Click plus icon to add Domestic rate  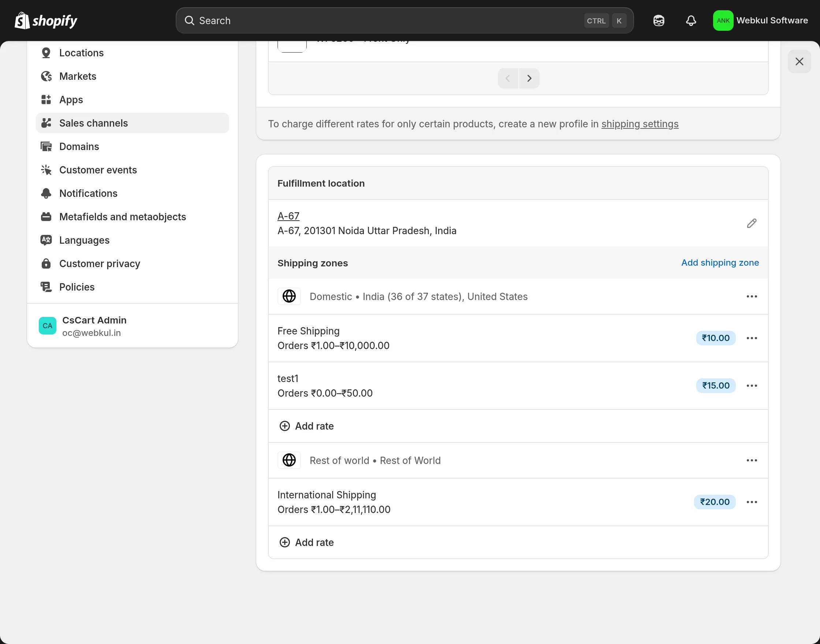284,426
